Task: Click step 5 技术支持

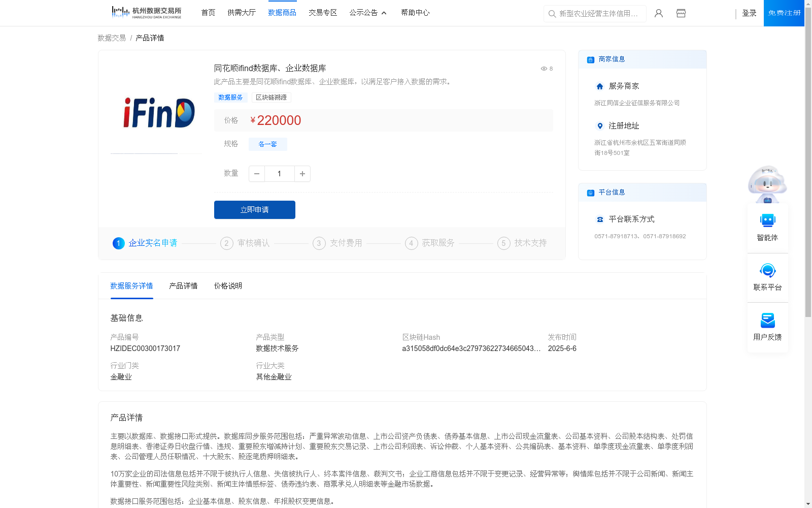Action: click(x=522, y=243)
